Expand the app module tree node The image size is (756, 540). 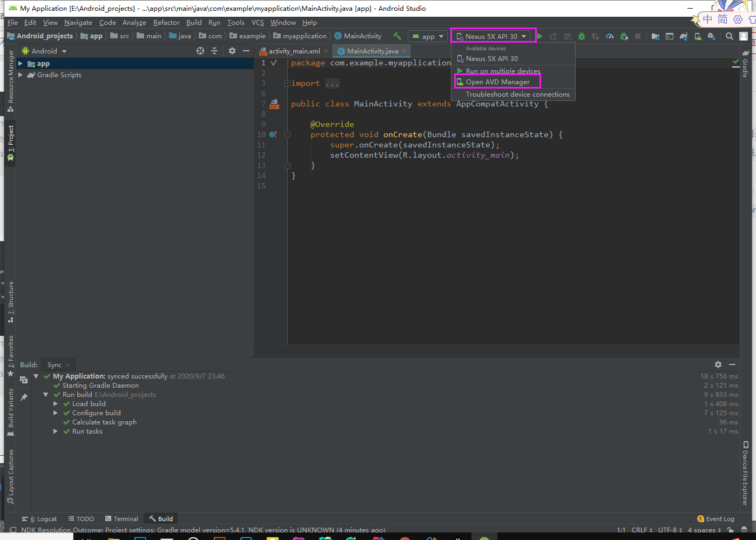click(x=21, y=64)
